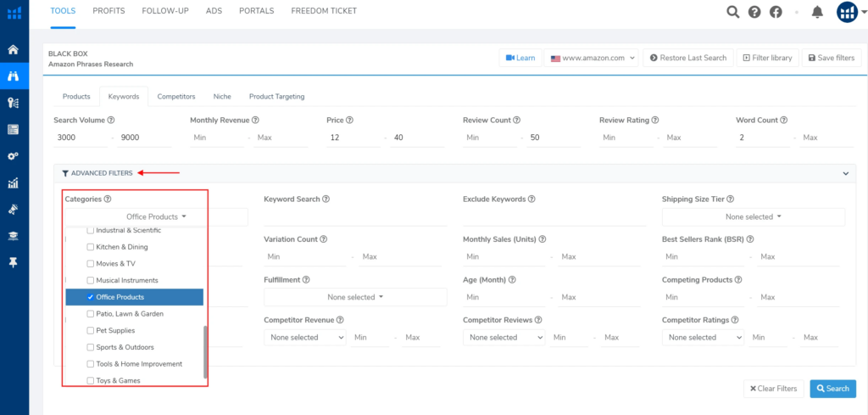This screenshot has width=868, height=415.
Task: Open the megaphone marketing icon in sidebar
Action: 14,210
